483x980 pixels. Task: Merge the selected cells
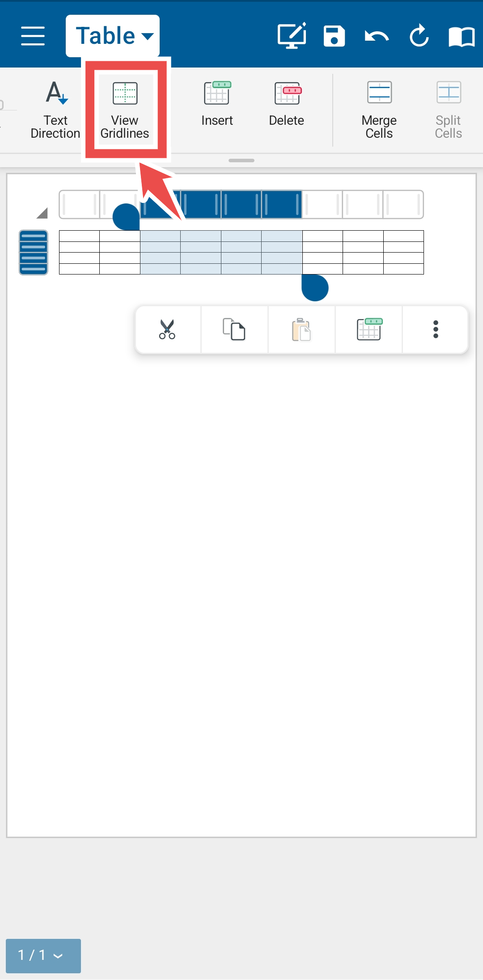379,110
